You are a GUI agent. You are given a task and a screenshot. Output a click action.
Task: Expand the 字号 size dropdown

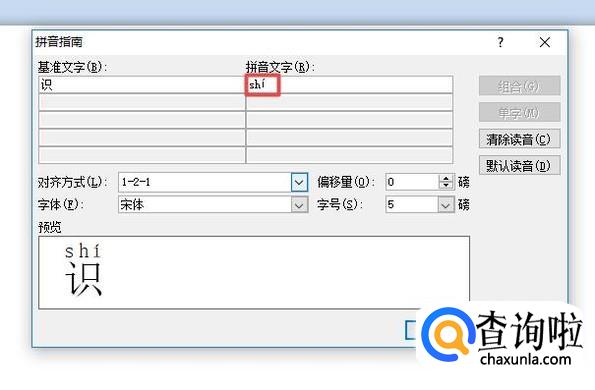[x=446, y=205]
